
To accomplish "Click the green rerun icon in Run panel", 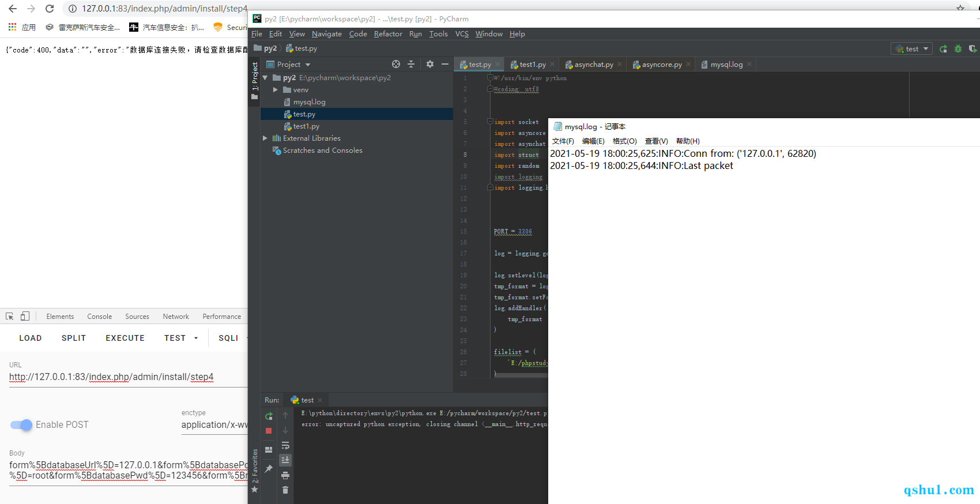I will [269, 416].
